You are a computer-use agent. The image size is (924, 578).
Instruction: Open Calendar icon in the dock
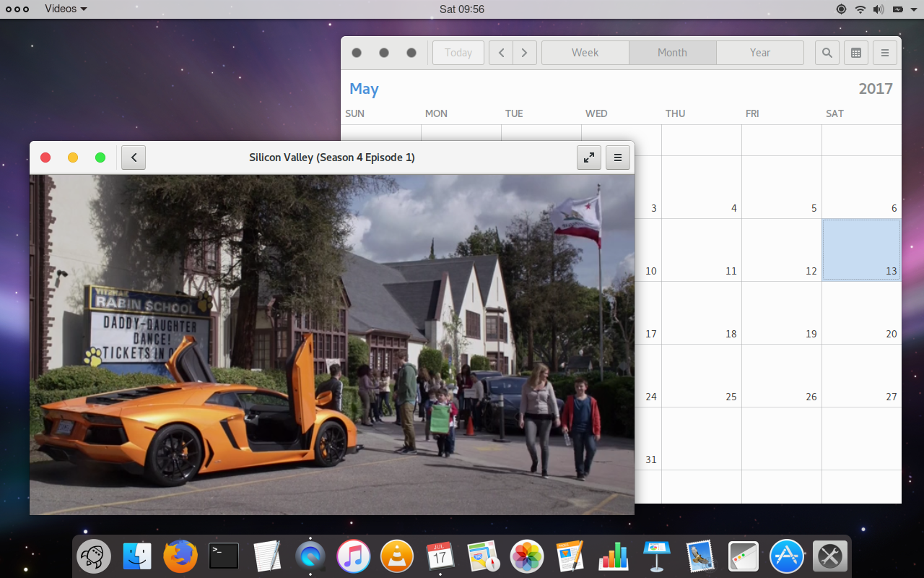coord(440,556)
